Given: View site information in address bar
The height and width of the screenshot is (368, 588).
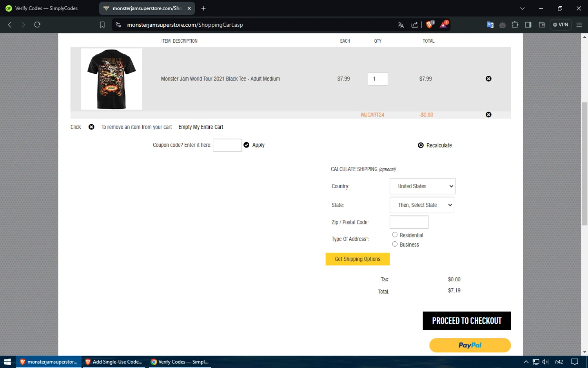Looking at the screenshot, I should [x=118, y=25].
